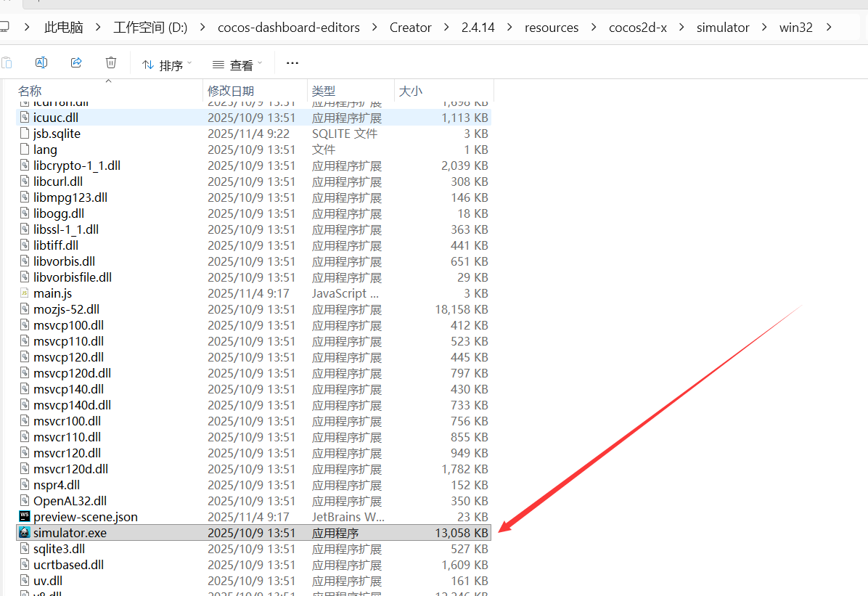Screen dimensions: 868x596
Task: Click the file icon of jsb.sqlite
Action: tap(25, 134)
